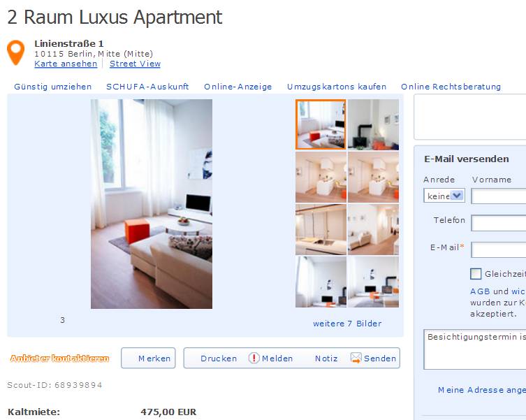Open the kitchen sink counter thumbnail
Screen dimensions: 526x420
[321, 229]
